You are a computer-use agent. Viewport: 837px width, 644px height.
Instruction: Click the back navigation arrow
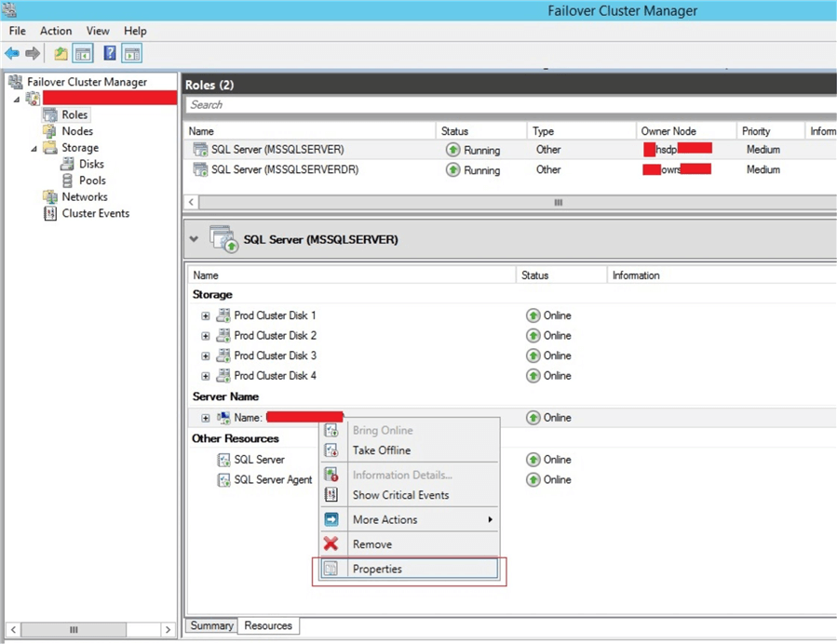(12, 53)
